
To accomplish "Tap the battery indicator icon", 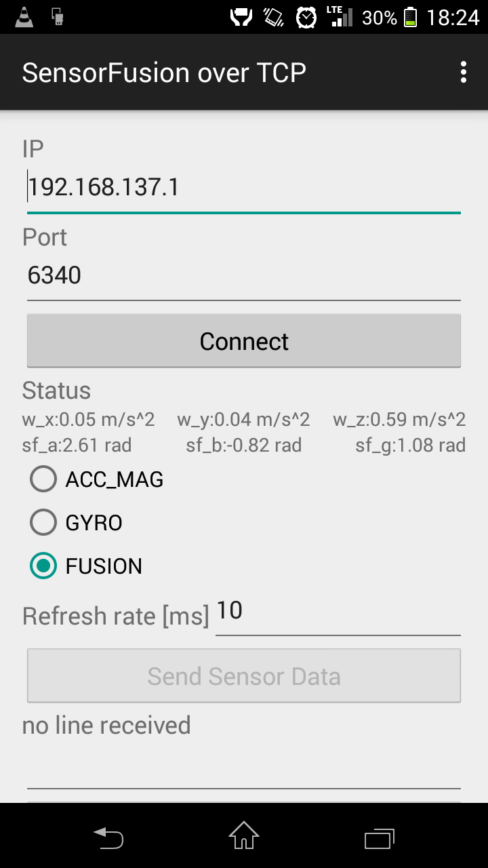I will click(410, 17).
